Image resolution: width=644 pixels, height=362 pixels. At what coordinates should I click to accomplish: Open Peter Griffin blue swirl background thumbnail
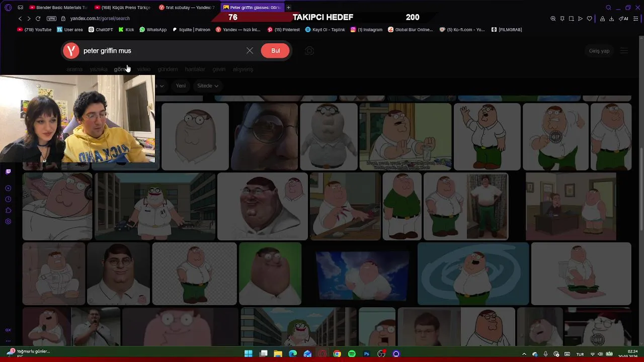coord(473,274)
